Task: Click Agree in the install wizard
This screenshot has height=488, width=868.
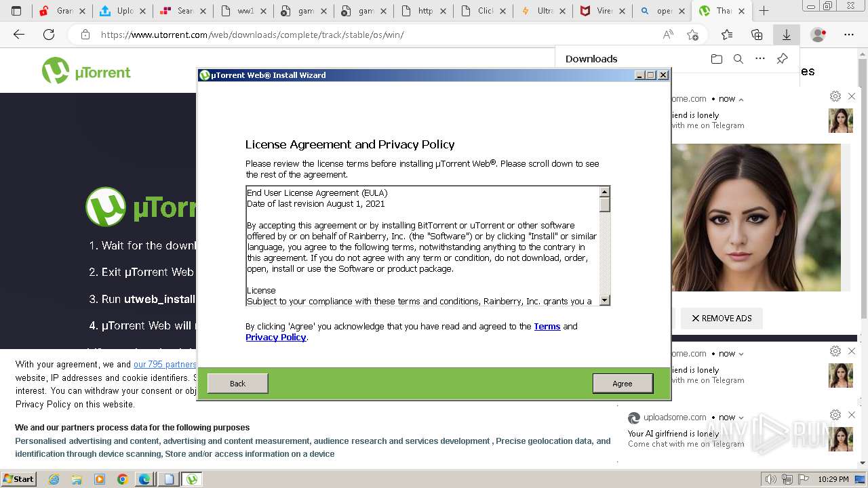Action: click(x=623, y=384)
